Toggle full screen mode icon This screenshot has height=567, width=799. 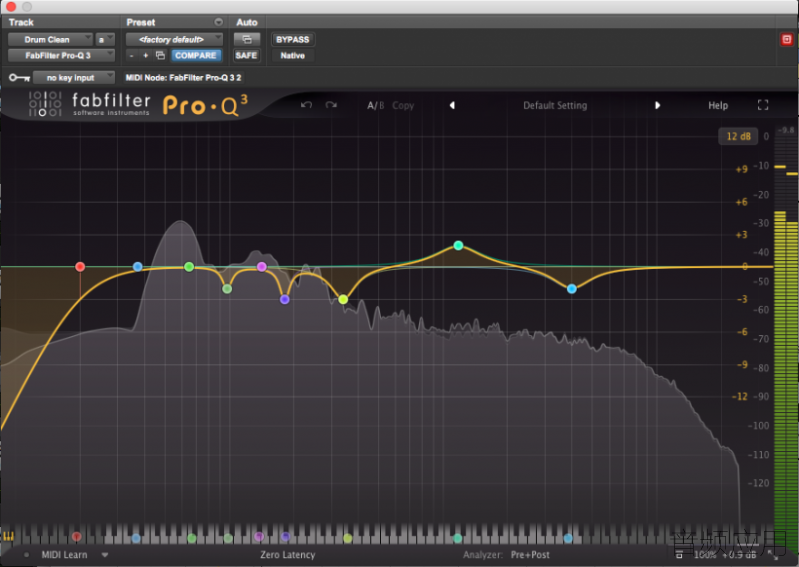[763, 105]
